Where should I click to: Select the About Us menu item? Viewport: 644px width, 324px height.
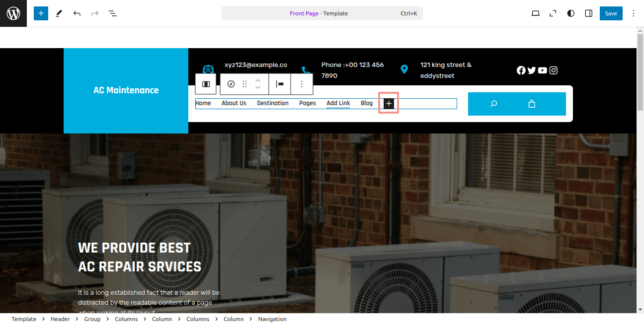tap(234, 103)
